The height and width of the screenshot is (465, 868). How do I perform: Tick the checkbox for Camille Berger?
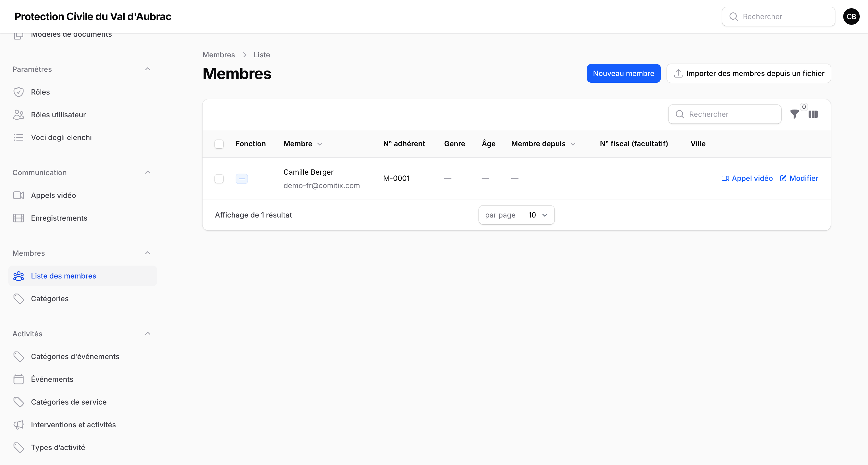coord(219,179)
